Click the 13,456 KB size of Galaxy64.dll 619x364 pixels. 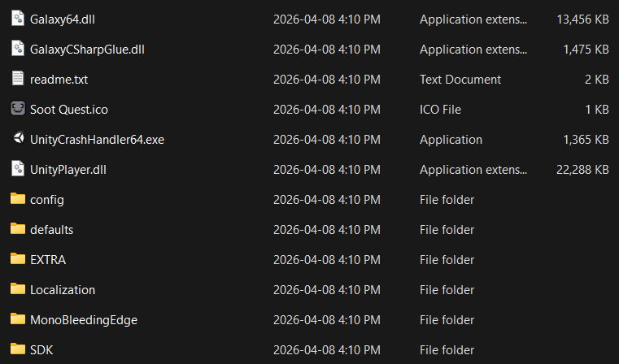(x=581, y=19)
